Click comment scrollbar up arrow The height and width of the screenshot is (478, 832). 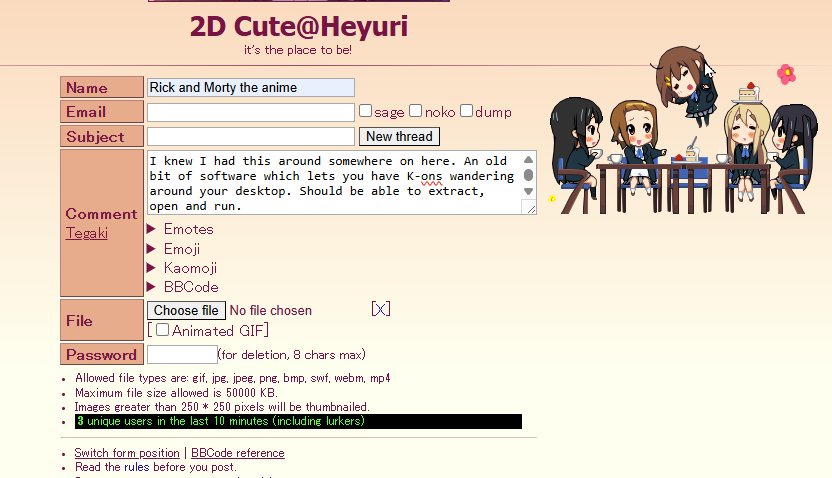coord(528,160)
